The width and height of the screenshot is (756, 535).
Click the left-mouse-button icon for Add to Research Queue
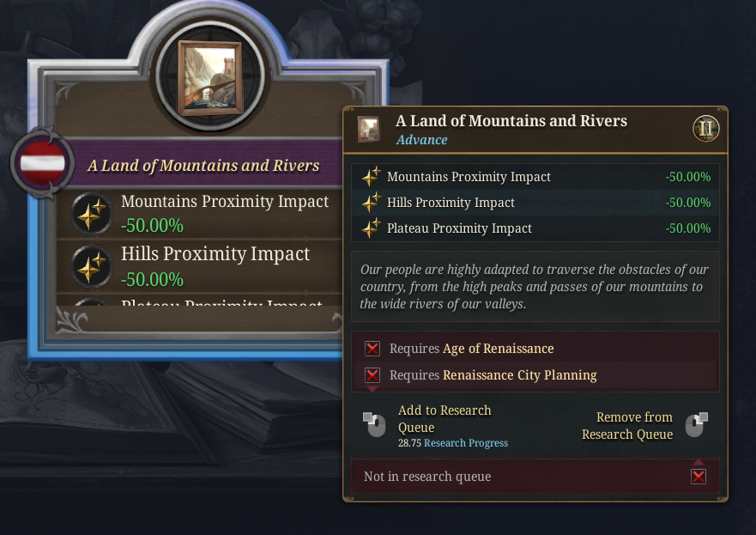[374, 424]
